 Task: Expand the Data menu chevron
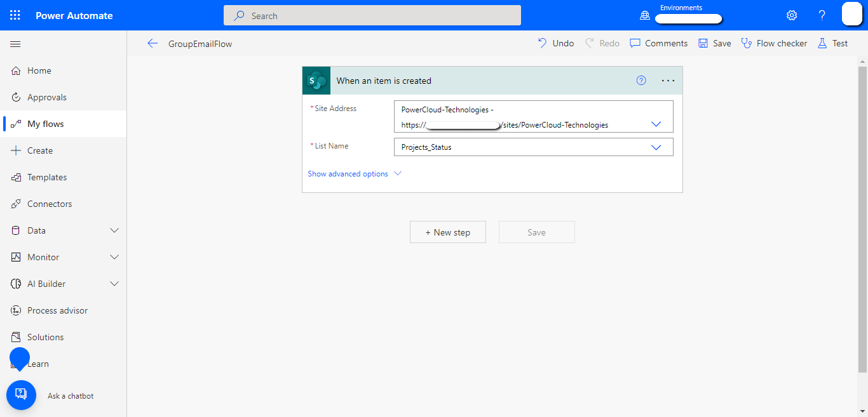pyautogui.click(x=114, y=230)
